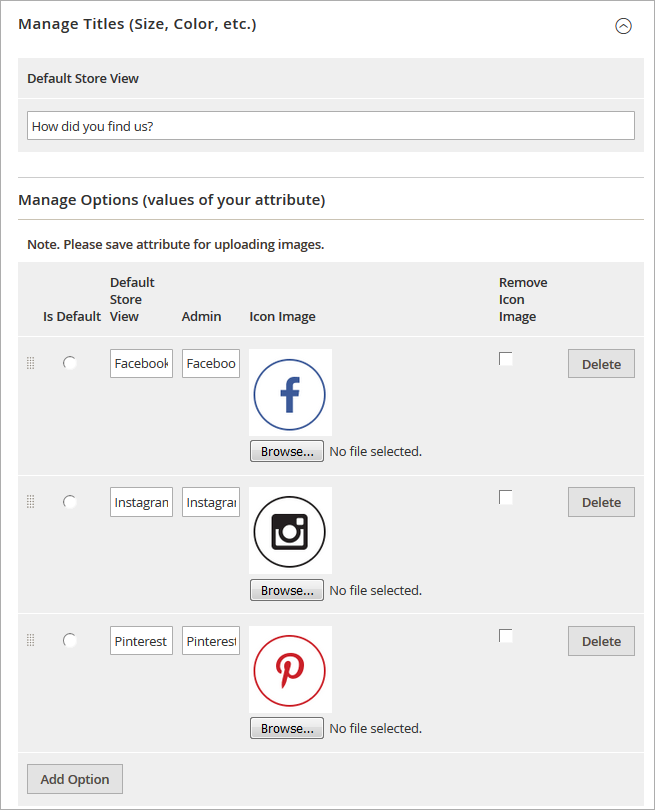Click the Facebook icon image

(x=290, y=393)
